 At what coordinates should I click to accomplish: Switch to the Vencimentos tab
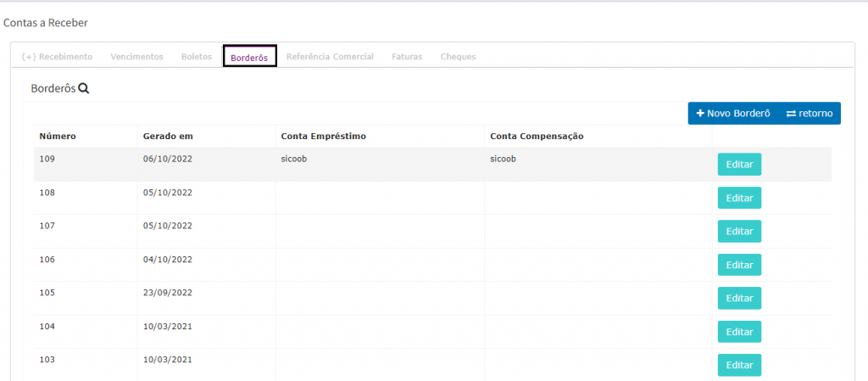[x=136, y=57]
